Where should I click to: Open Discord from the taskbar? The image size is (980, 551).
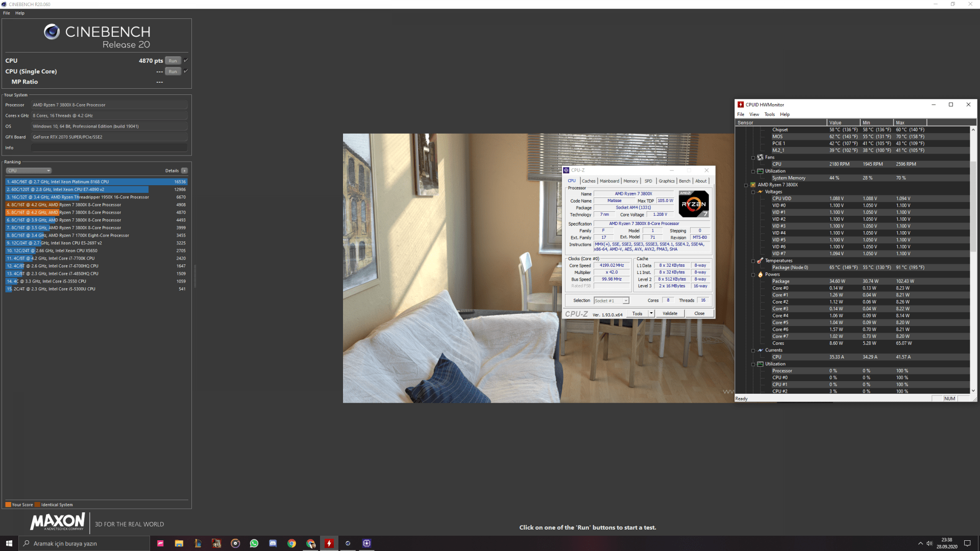pos(273,543)
